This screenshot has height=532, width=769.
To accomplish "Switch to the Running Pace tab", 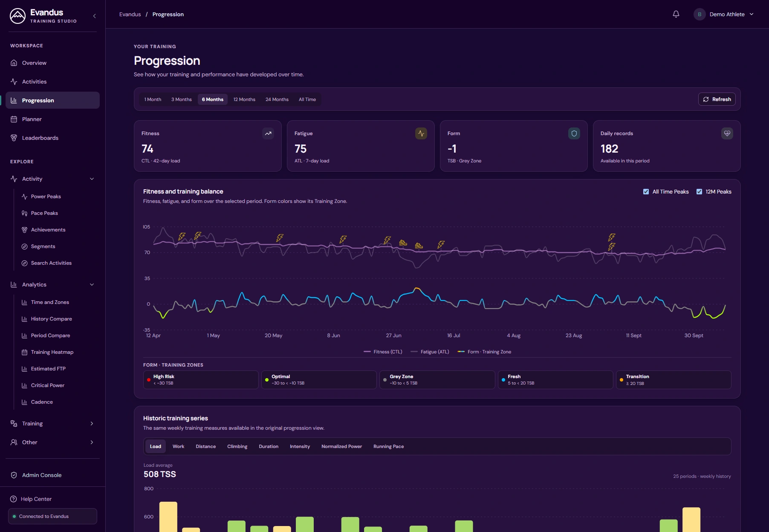I will click(388, 446).
